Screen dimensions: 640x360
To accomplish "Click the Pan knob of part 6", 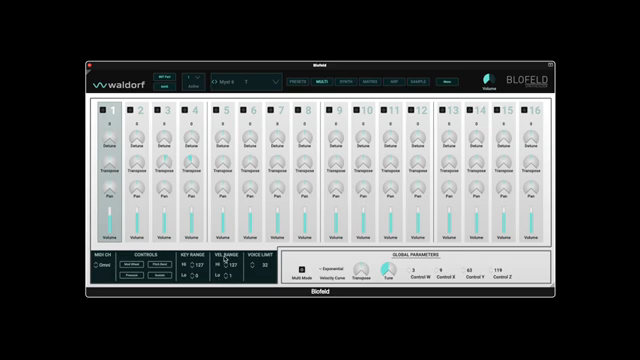I will click(x=250, y=188).
